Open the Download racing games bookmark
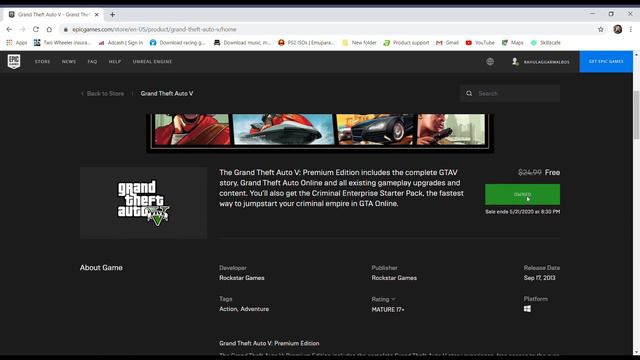The width and height of the screenshot is (640, 360). 178,42
